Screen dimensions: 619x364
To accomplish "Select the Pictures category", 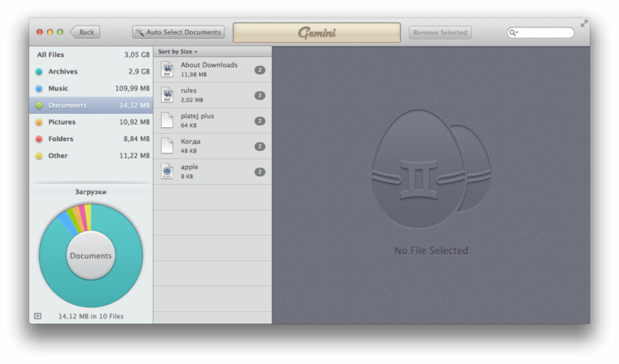I will 91,122.
